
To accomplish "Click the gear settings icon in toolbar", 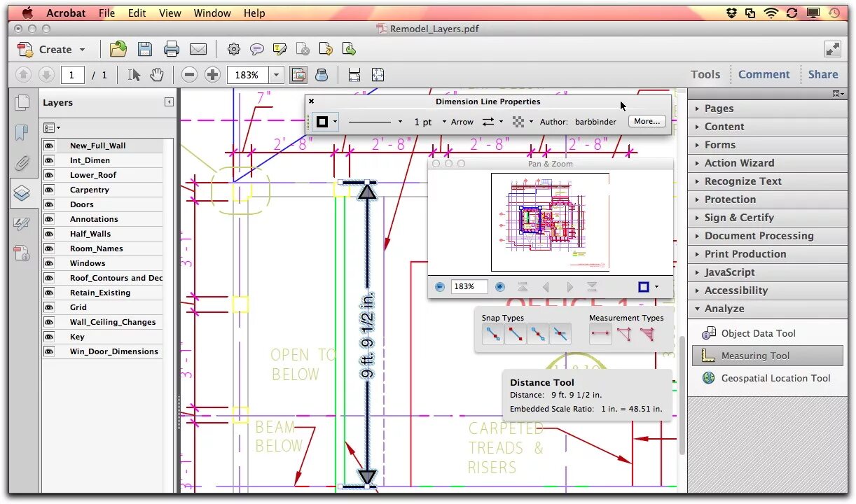I will [234, 49].
